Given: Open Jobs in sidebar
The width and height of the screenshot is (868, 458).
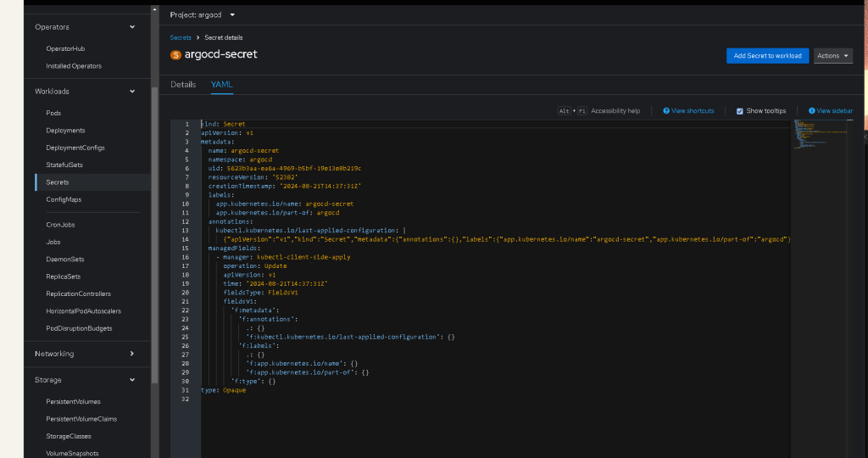Looking at the screenshot, I should tap(53, 242).
